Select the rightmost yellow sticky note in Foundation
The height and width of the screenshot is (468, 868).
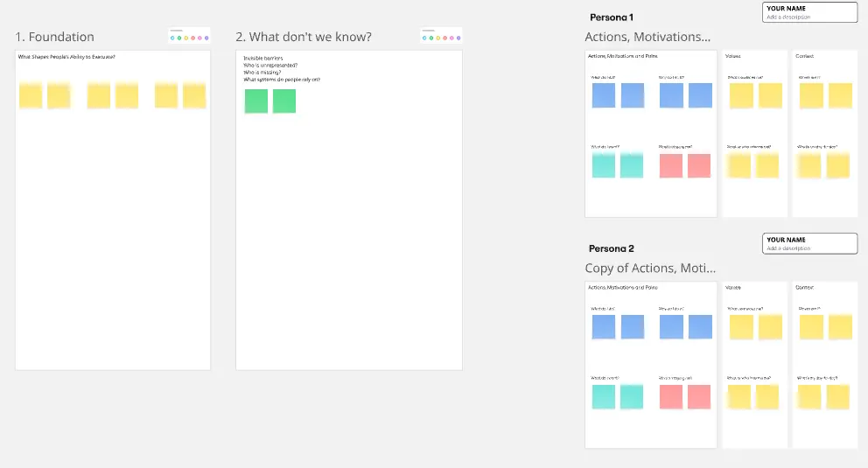(x=194, y=95)
